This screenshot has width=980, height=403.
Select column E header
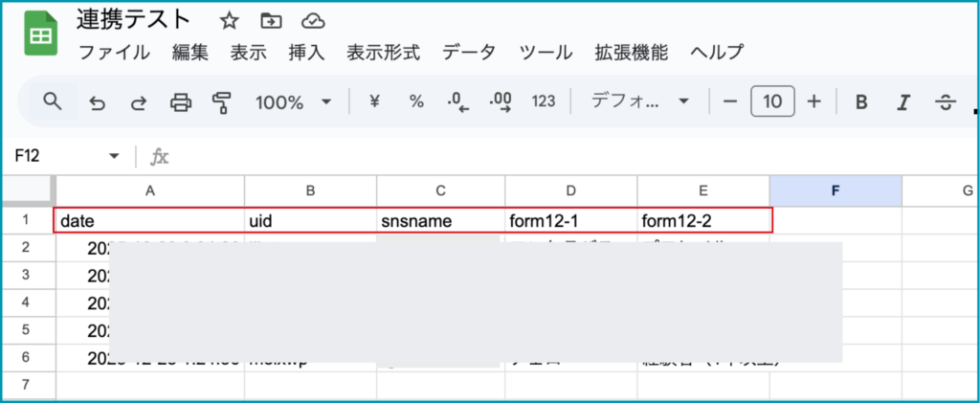(x=703, y=190)
